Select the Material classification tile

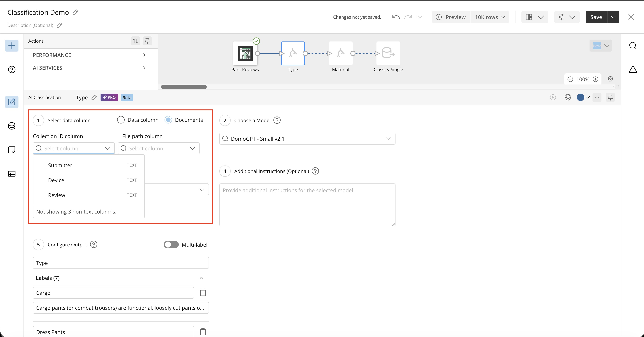point(340,53)
